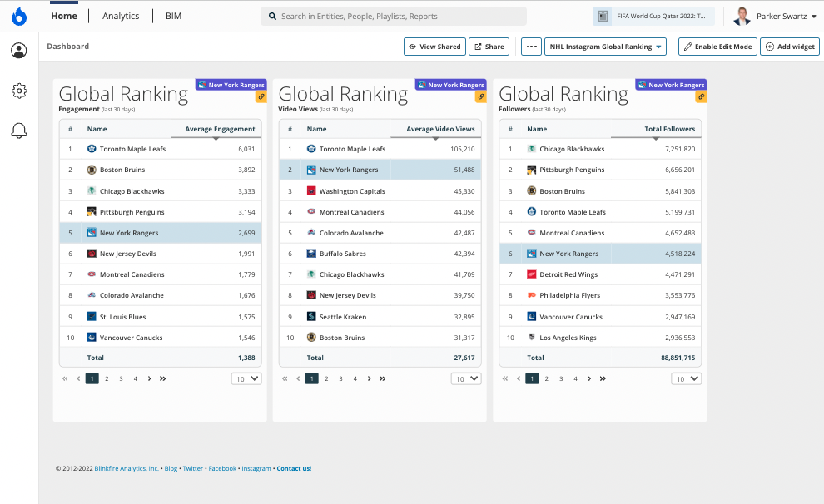The height and width of the screenshot is (504, 824).
Task: Select New York Rangers row in Engagement table
Action: (x=161, y=233)
